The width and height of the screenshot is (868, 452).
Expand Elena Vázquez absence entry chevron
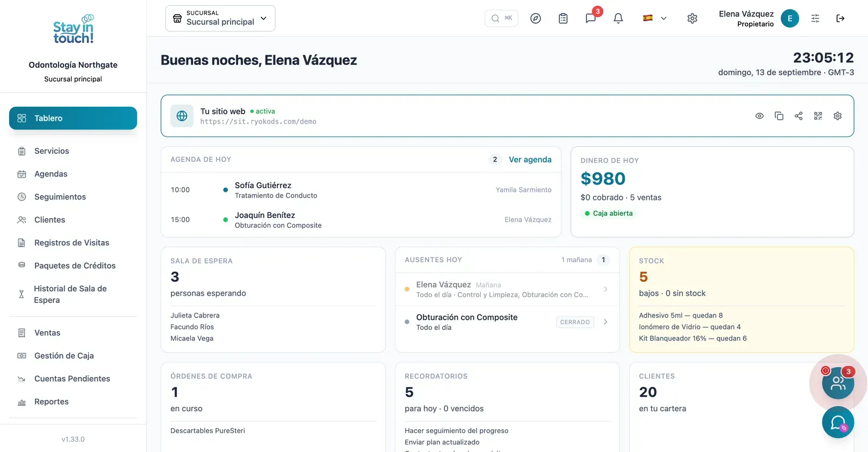click(x=605, y=289)
